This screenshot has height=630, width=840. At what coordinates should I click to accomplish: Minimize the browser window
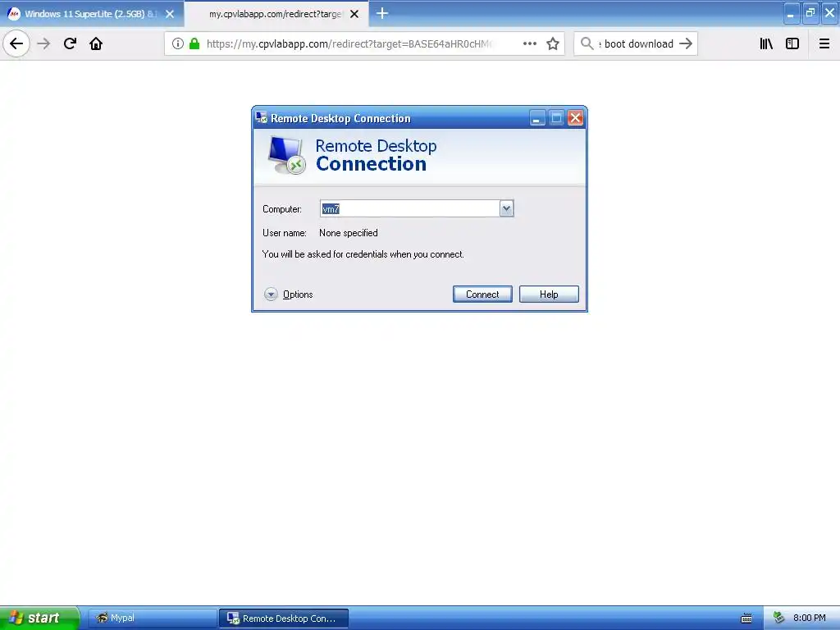click(x=791, y=13)
